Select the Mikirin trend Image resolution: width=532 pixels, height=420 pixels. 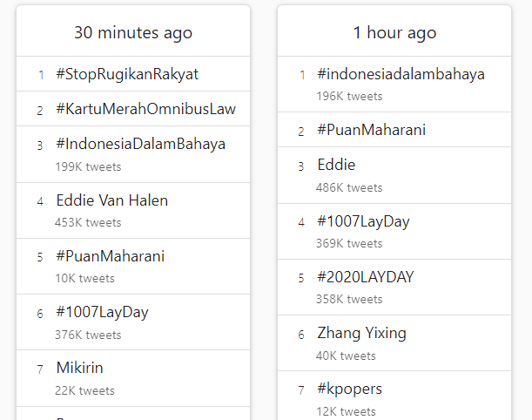(x=80, y=368)
